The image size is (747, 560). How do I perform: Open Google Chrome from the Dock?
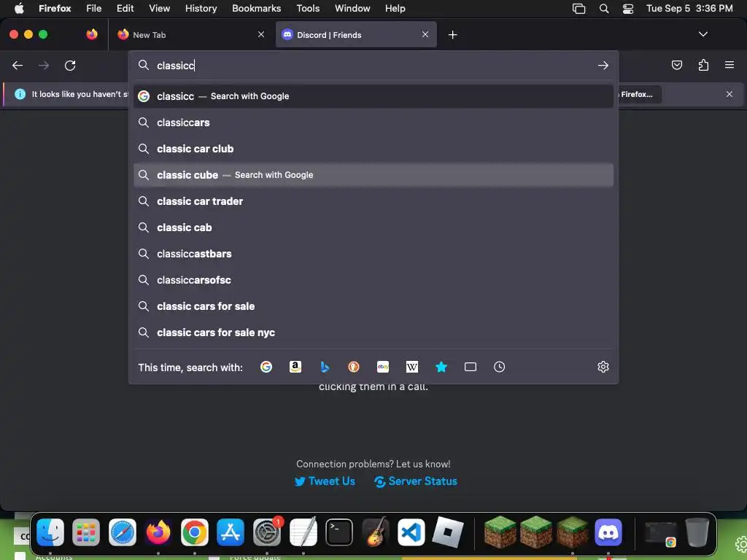click(194, 532)
